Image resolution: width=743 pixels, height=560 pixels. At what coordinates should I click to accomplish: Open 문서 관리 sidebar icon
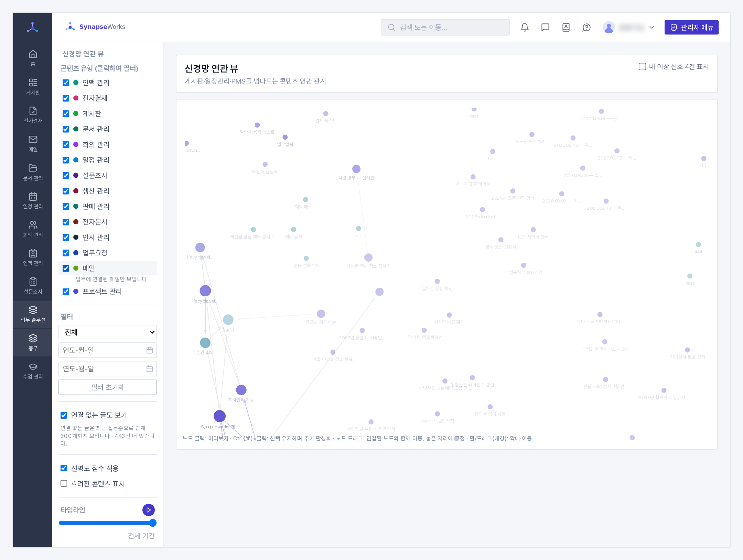(x=33, y=172)
